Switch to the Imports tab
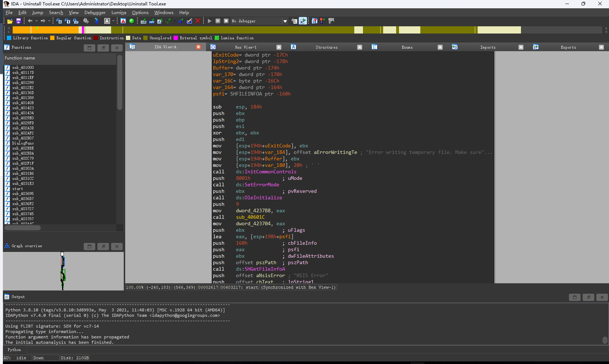This screenshot has width=609, height=364. pos(488,47)
